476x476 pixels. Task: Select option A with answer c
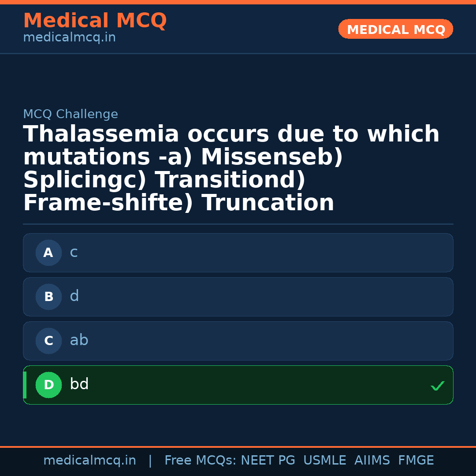(x=238, y=253)
